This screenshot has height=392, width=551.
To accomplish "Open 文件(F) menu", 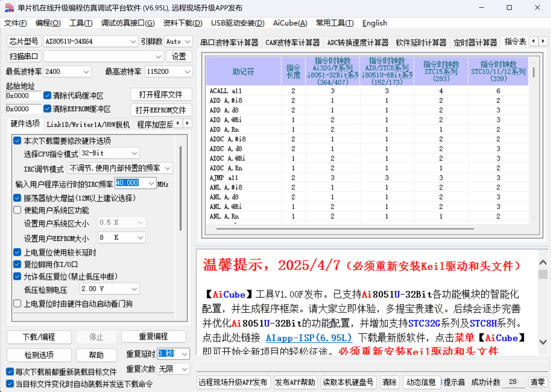I will click(15, 23).
